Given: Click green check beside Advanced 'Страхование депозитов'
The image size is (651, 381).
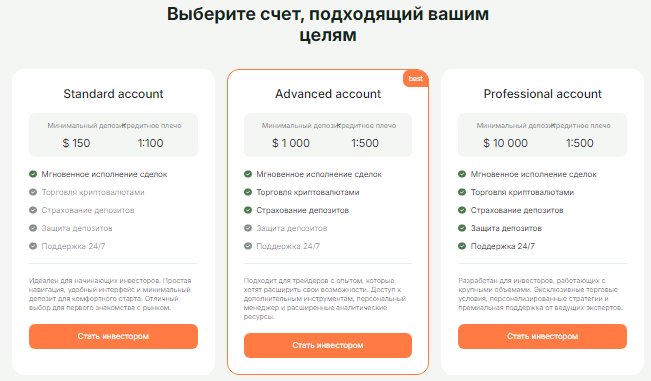Looking at the screenshot, I should (x=248, y=210).
